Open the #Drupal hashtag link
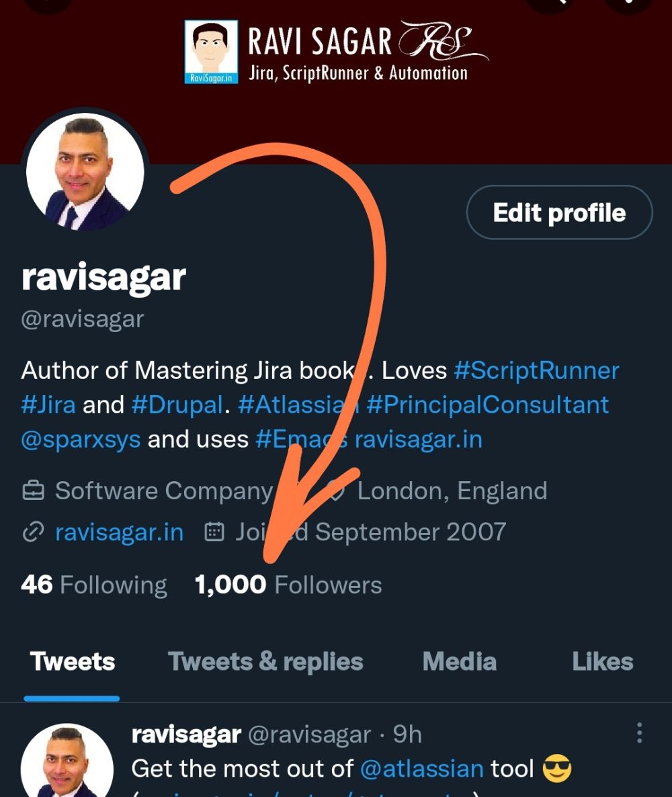 [177, 405]
